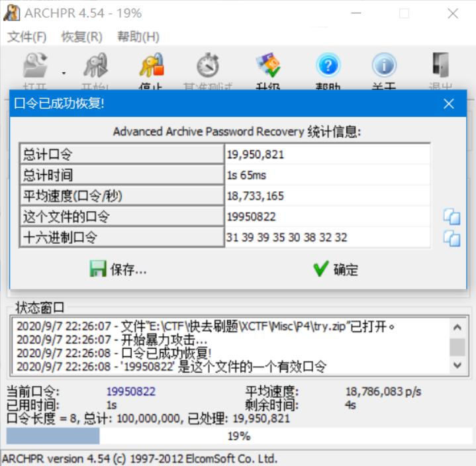
Task: Open the 帮助(H) menu
Action: pos(138,37)
